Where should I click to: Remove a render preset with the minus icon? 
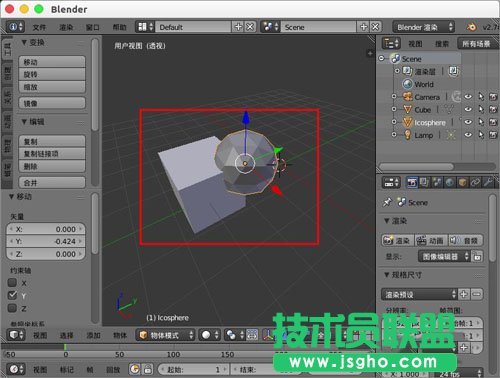477,294
